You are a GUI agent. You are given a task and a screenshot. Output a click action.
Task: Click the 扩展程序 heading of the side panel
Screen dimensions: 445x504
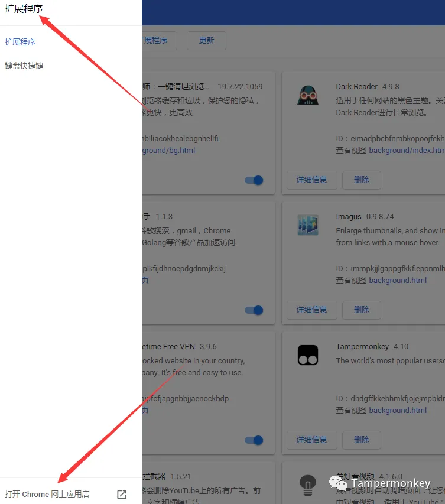24,9
